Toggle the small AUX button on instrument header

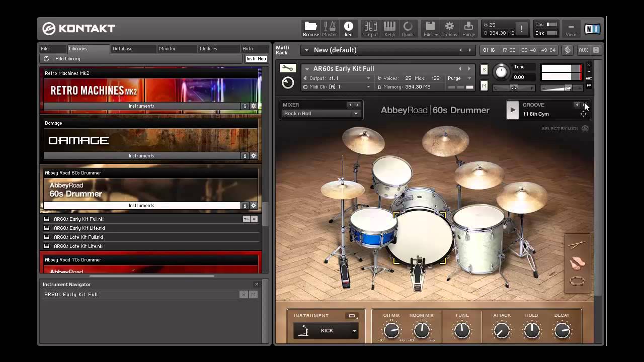click(x=589, y=78)
